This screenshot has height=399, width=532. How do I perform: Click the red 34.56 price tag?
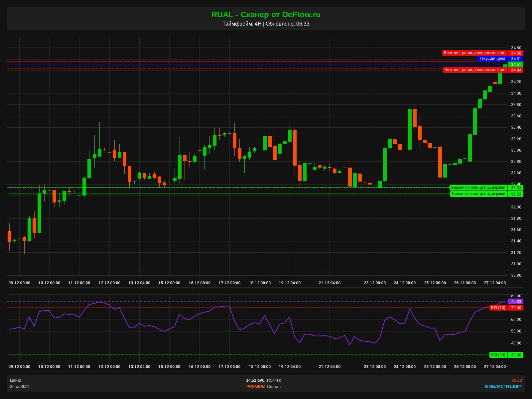pos(516,53)
